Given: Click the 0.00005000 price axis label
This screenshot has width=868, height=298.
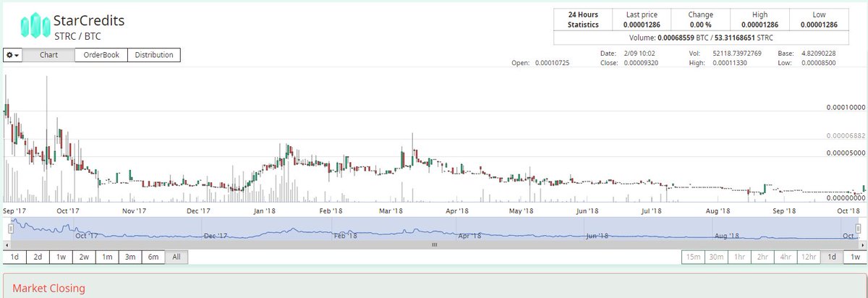Looking at the screenshot, I should tap(846, 153).
